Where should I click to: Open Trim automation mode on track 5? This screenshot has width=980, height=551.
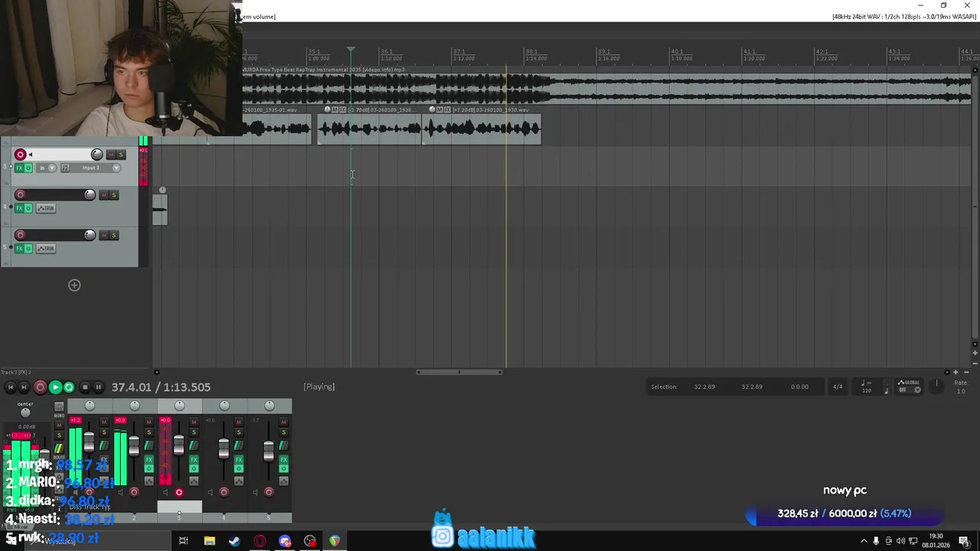click(x=46, y=248)
